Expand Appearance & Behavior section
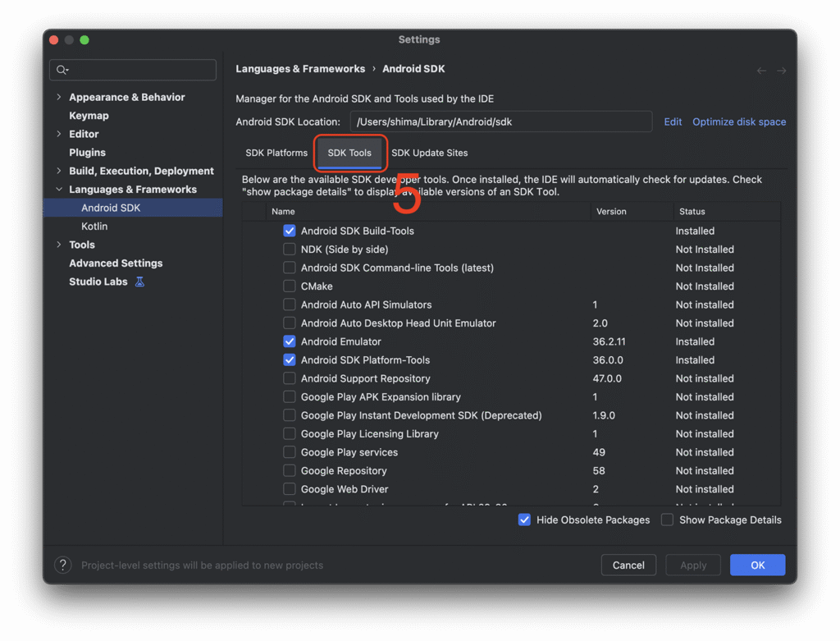The width and height of the screenshot is (840, 641). pyautogui.click(x=58, y=97)
